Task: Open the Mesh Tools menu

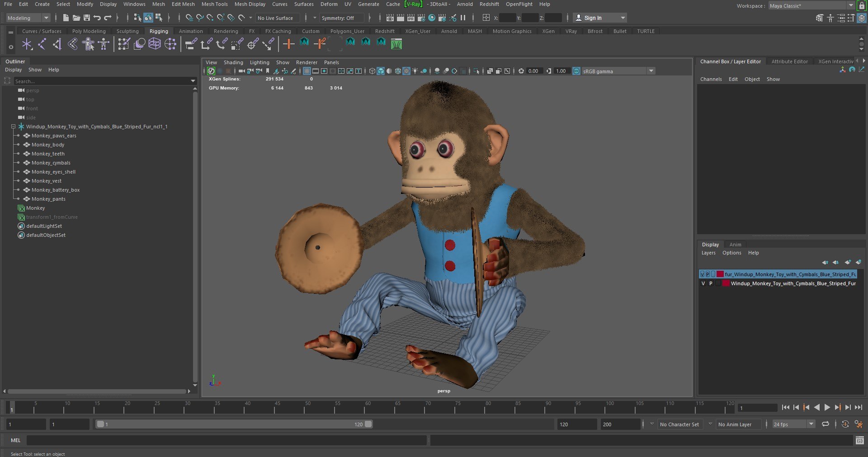Action: (x=214, y=4)
